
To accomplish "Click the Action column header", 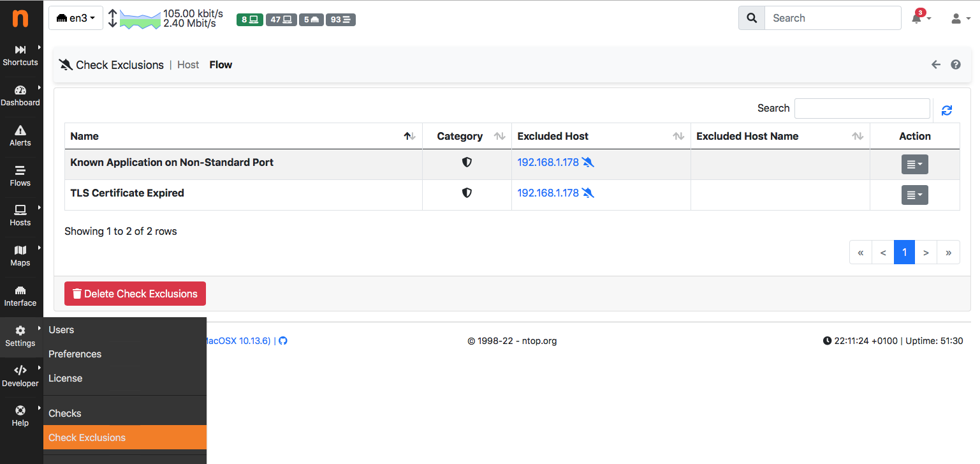I will click(x=915, y=136).
